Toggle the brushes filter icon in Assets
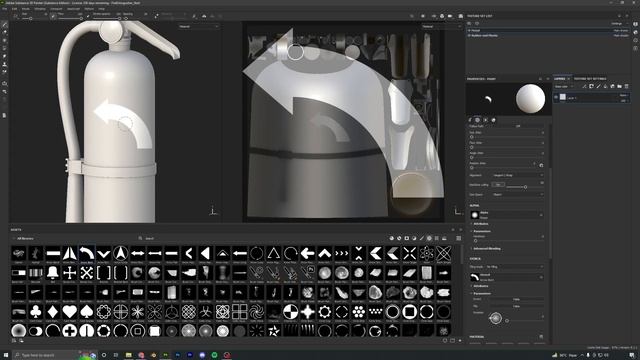This screenshot has width=640, height=360. (422, 238)
